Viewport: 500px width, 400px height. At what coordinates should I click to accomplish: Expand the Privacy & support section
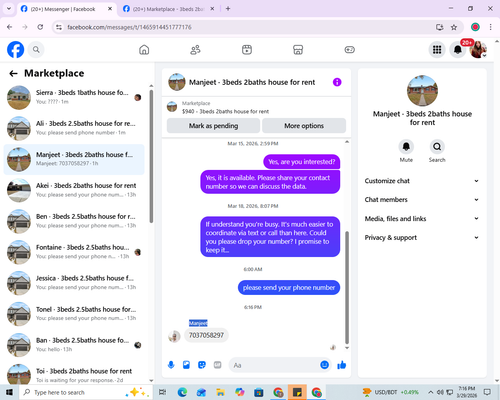click(422, 238)
